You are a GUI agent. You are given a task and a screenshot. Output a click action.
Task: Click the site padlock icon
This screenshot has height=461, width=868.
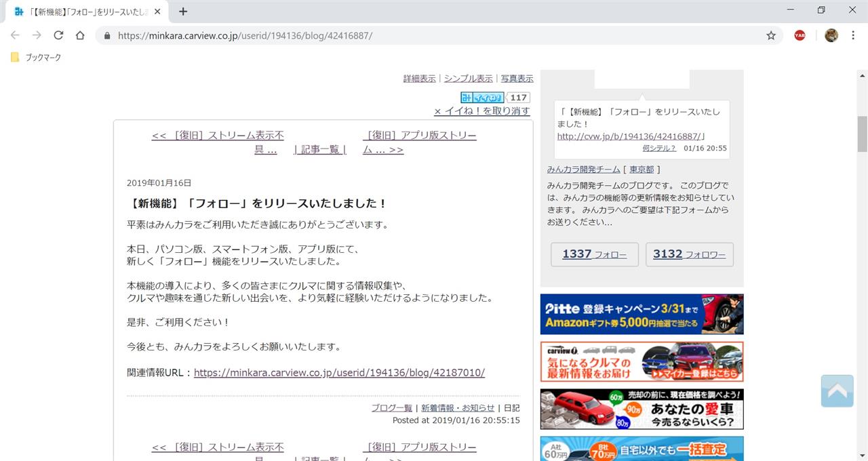(x=107, y=35)
